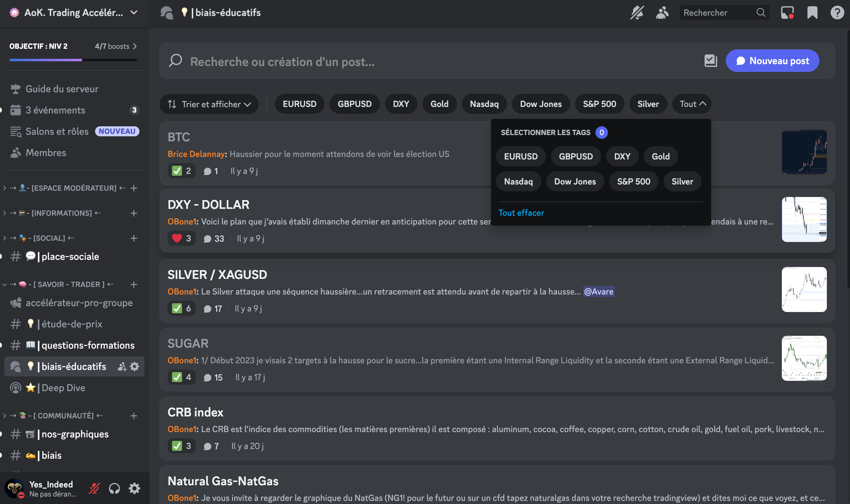Toggle headphones deafen in user panel
Image resolution: width=850 pixels, height=504 pixels.
tap(114, 488)
